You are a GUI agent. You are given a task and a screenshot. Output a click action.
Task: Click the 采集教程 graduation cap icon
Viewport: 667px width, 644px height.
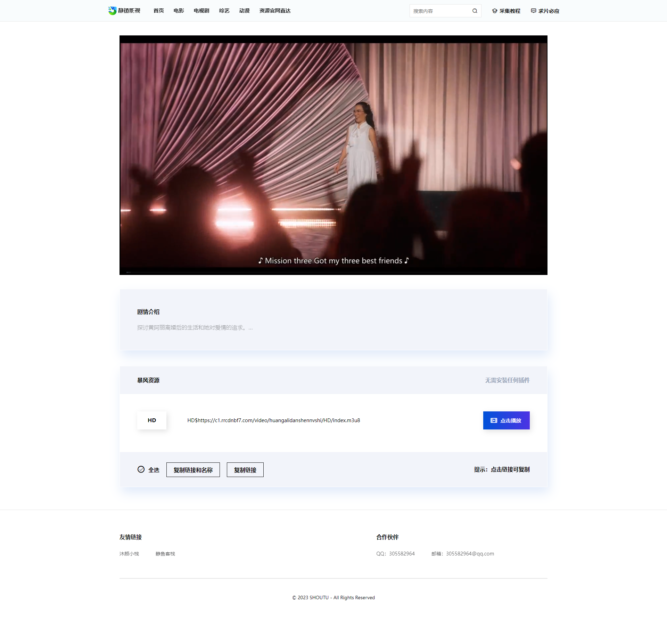click(x=495, y=11)
